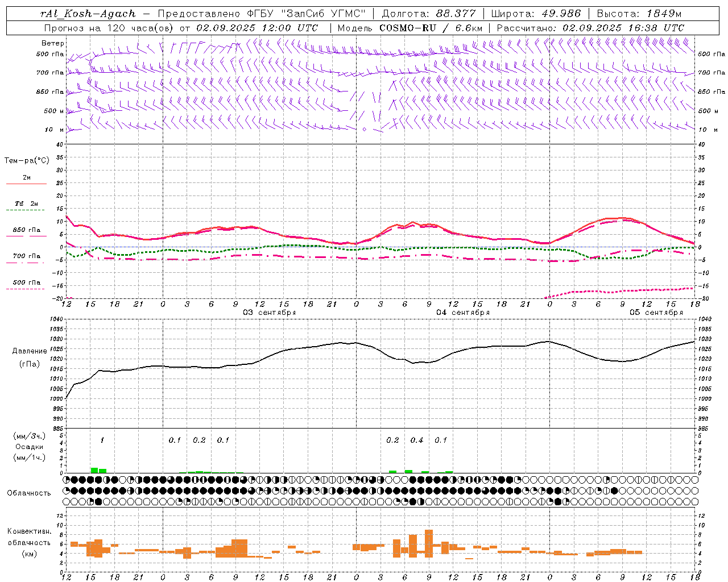Click the (км) unit under convective cloud label

[29, 554]
